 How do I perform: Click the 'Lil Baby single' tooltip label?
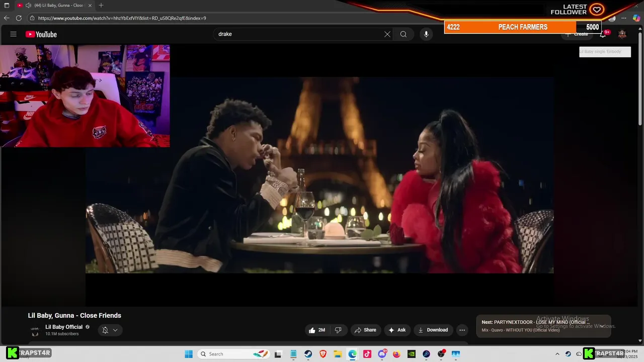(x=605, y=51)
